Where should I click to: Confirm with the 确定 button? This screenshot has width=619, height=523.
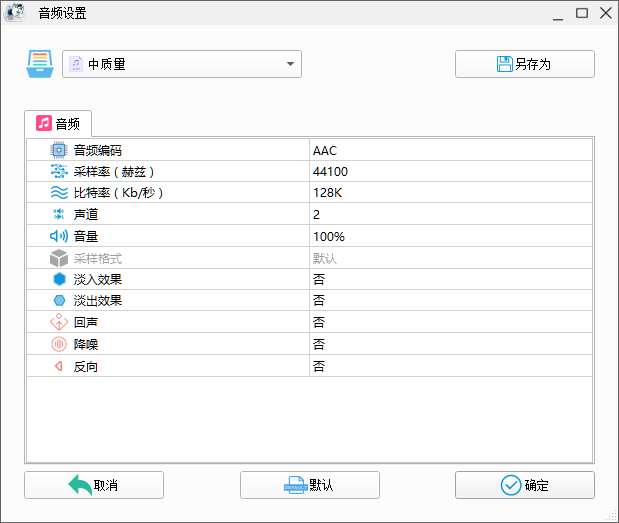[525, 485]
